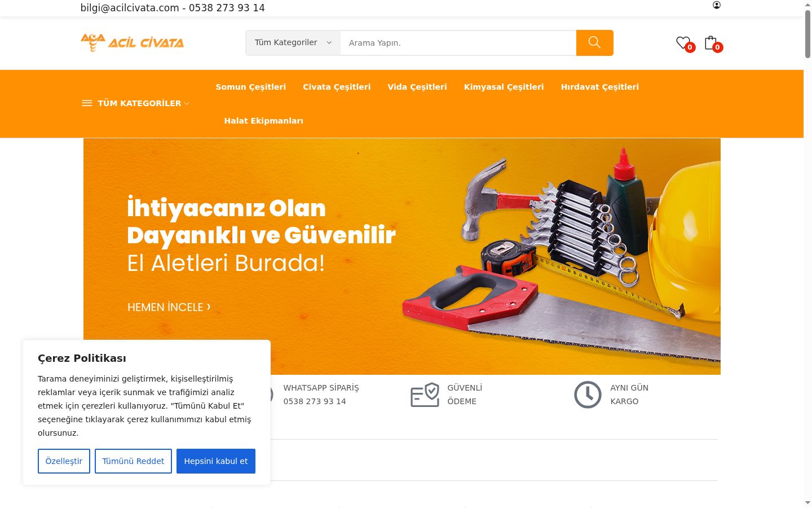This screenshot has height=508, width=812.
Task: Click the Acil Civata logo
Action: (133, 43)
